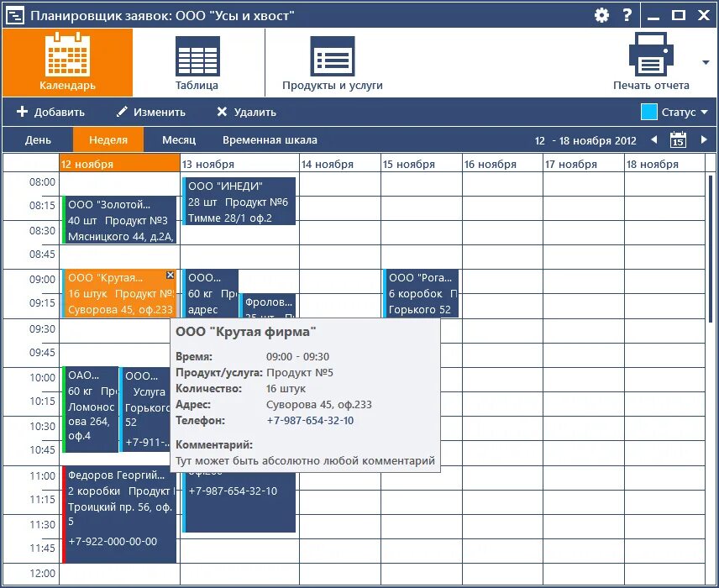Expand the print report dropdown arrow
Viewport: 719px width, 588px height.
click(x=706, y=62)
